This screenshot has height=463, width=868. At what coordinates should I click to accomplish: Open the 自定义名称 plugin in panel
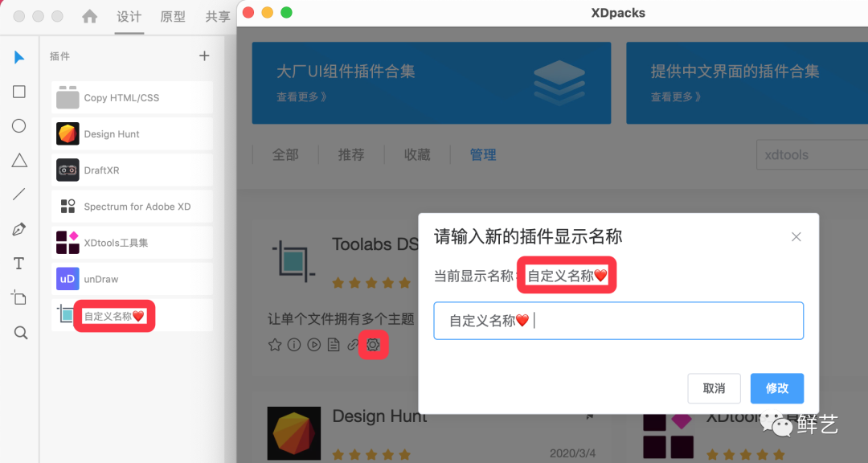pyautogui.click(x=133, y=316)
